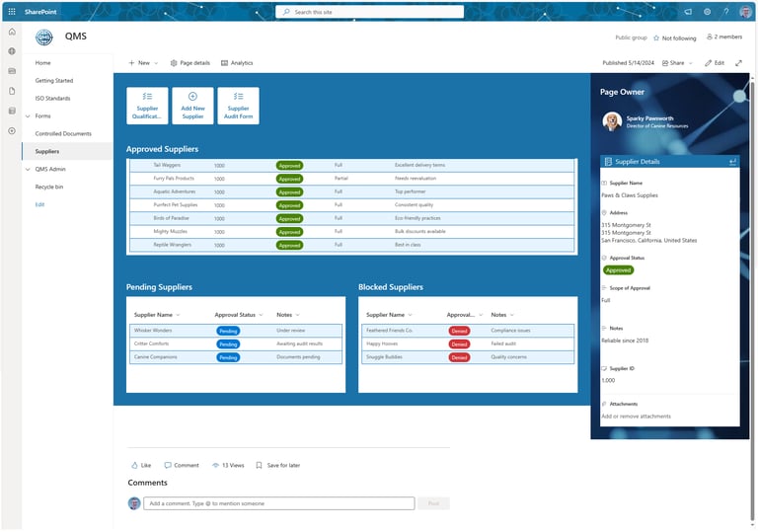Click the page vertical scrollbar
This screenshot has width=758, height=532.
click(x=752, y=300)
